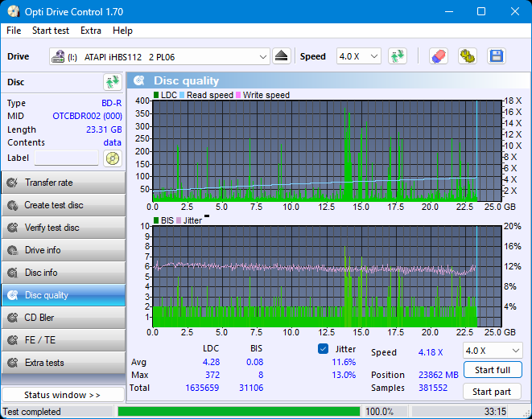Open the Transfer rate test
The image size is (532, 419).
point(63,183)
